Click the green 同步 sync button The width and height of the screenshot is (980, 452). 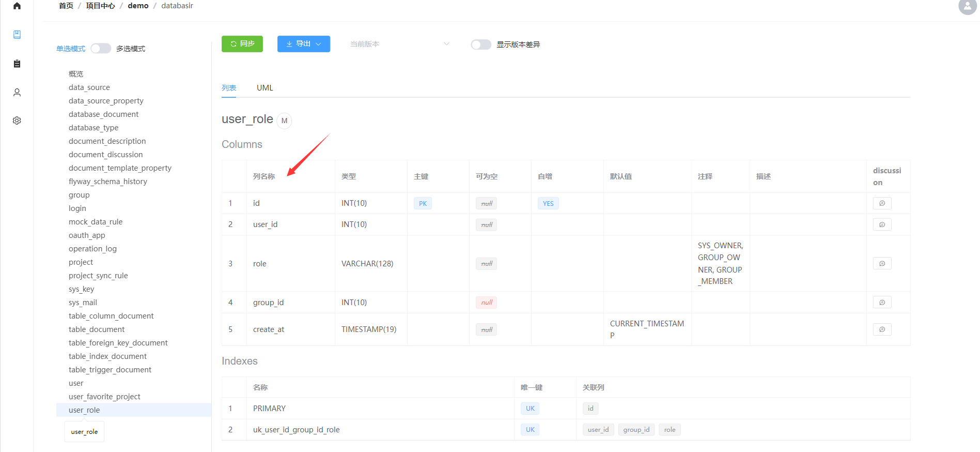(242, 44)
